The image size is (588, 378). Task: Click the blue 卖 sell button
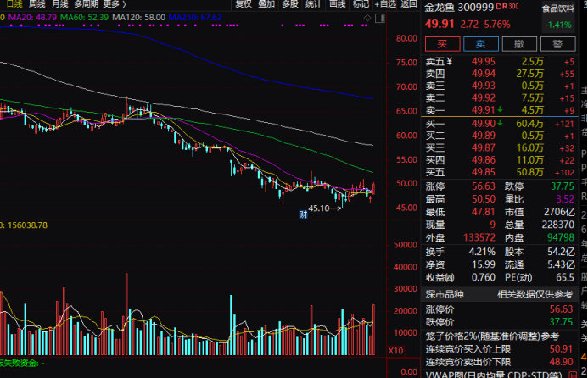point(481,44)
